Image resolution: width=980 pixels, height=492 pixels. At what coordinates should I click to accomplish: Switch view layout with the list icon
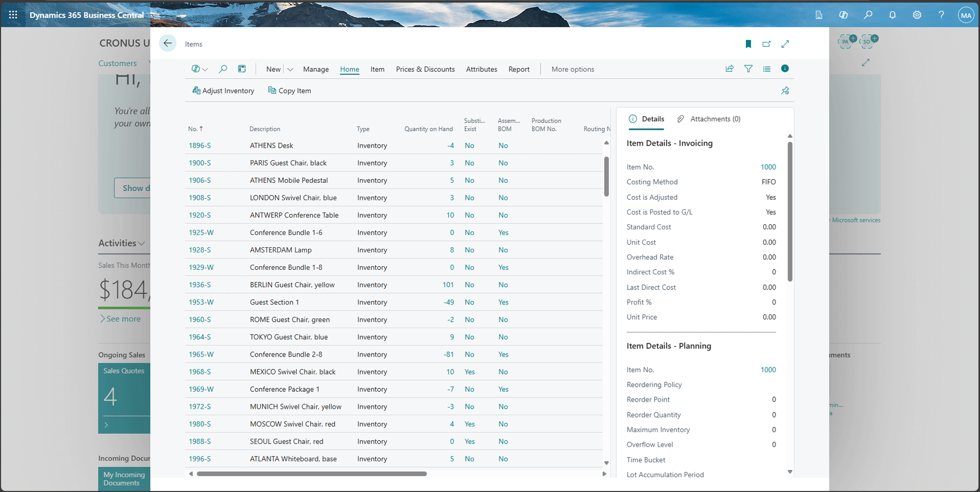coord(767,68)
